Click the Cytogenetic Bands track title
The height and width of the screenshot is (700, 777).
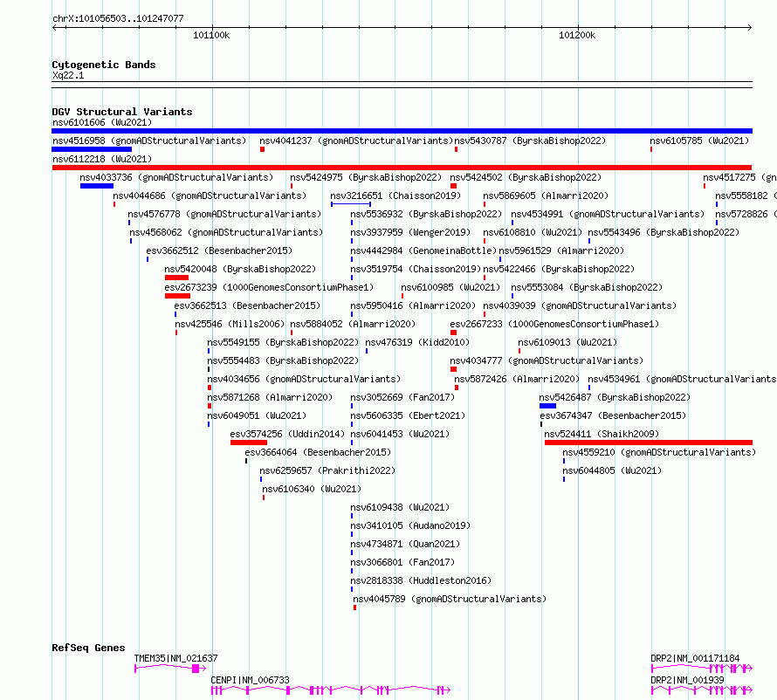[104, 65]
